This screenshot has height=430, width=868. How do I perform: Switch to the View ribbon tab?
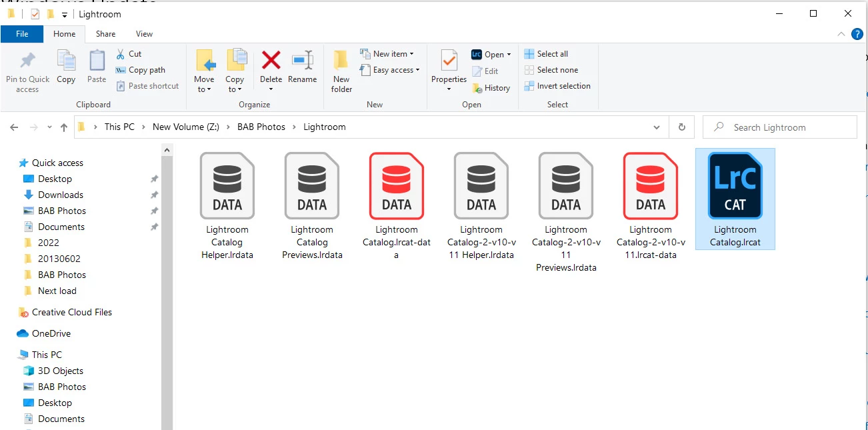[x=144, y=34]
